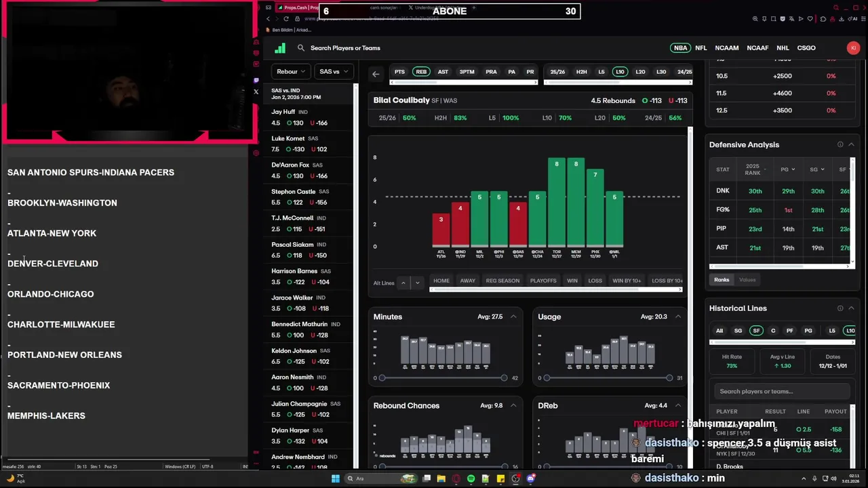The height and width of the screenshot is (488, 868).
Task: Collapse the Rebound Chances chart
Action: click(x=513, y=405)
